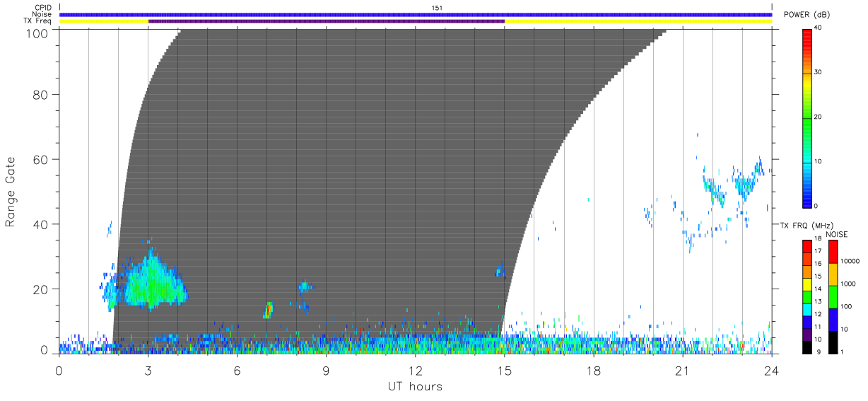Click the POWER (dB) colorbar
The image size is (868, 401).
pyautogui.click(x=807, y=117)
